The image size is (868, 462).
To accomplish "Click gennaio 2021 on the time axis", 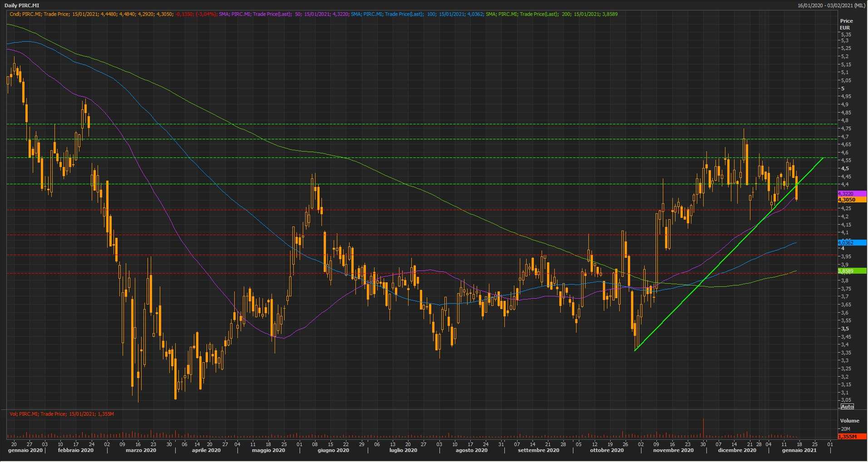I will pos(799,450).
